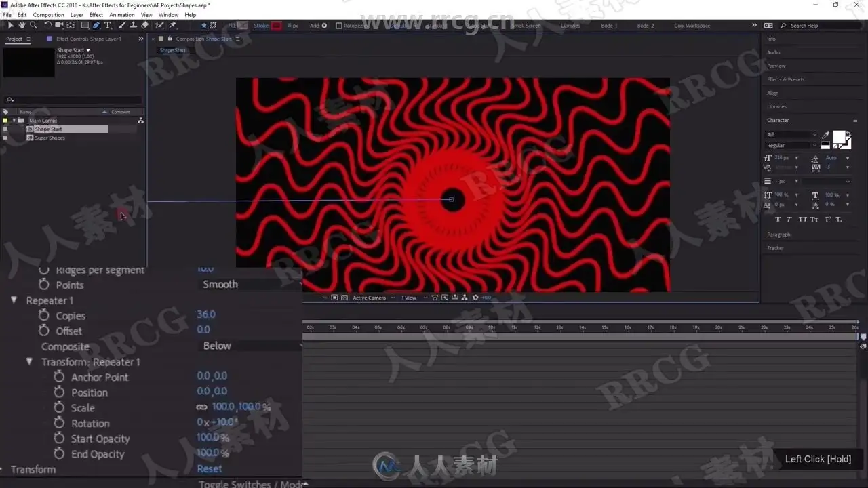Image resolution: width=868 pixels, height=488 pixels.
Task: Click Superscript icon in Character panel
Action: click(827, 219)
